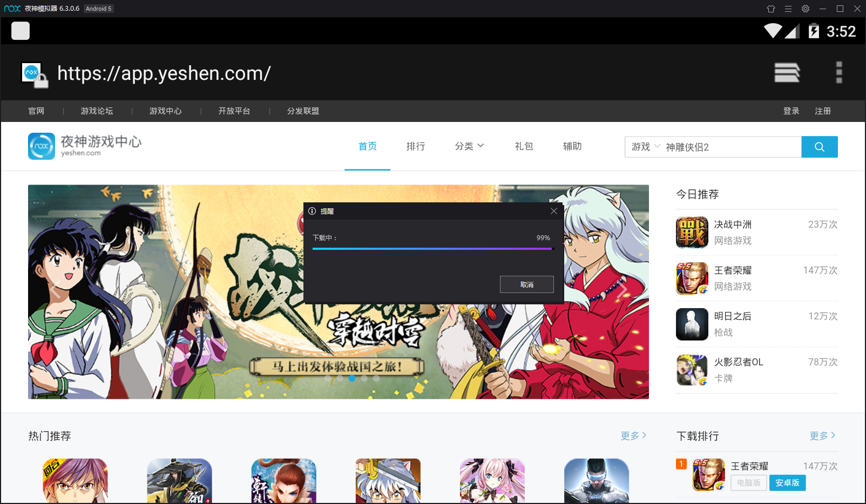866x504 pixels.
Task: Expand 更多 in 下载排行 section
Action: pyautogui.click(x=823, y=435)
